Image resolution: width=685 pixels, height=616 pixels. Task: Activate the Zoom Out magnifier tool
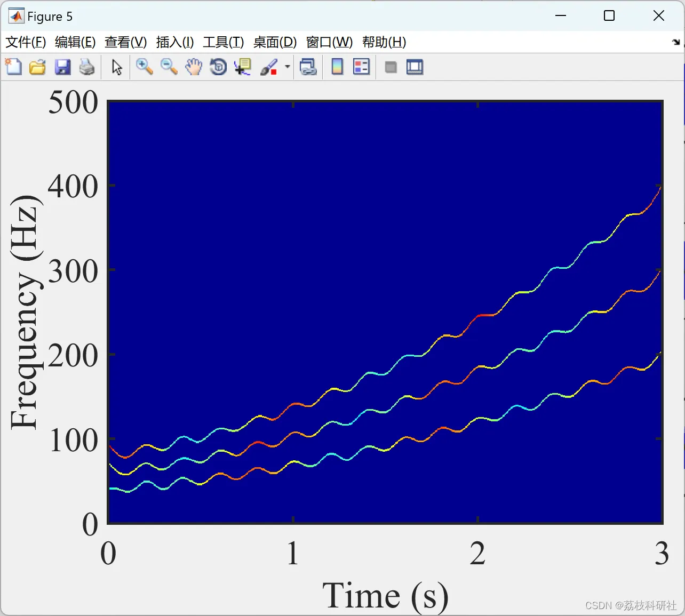coord(169,67)
